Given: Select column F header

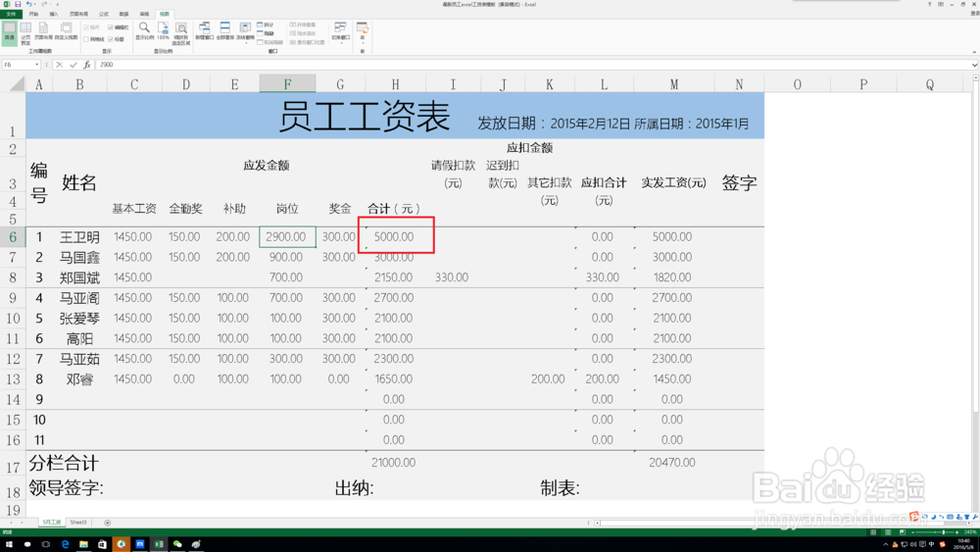Looking at the screenshot, I should click(x=287, y=83).
